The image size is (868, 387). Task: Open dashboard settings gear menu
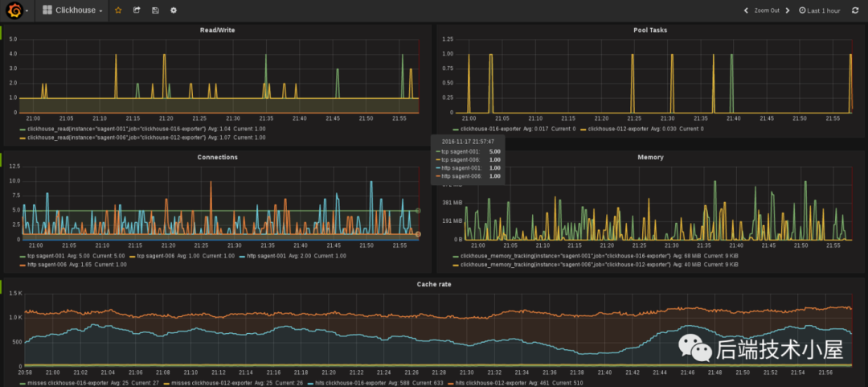click(x=174, y=10)
